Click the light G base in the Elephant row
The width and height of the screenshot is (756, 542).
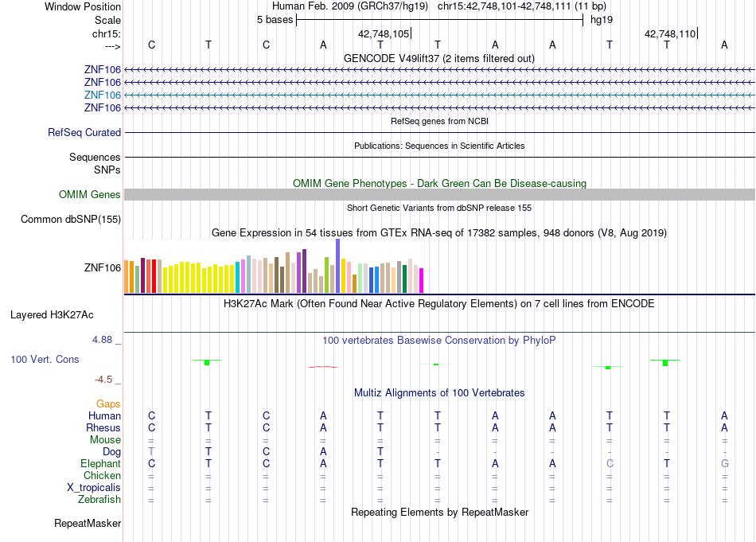pyautogui.click(x=724, y=463)
